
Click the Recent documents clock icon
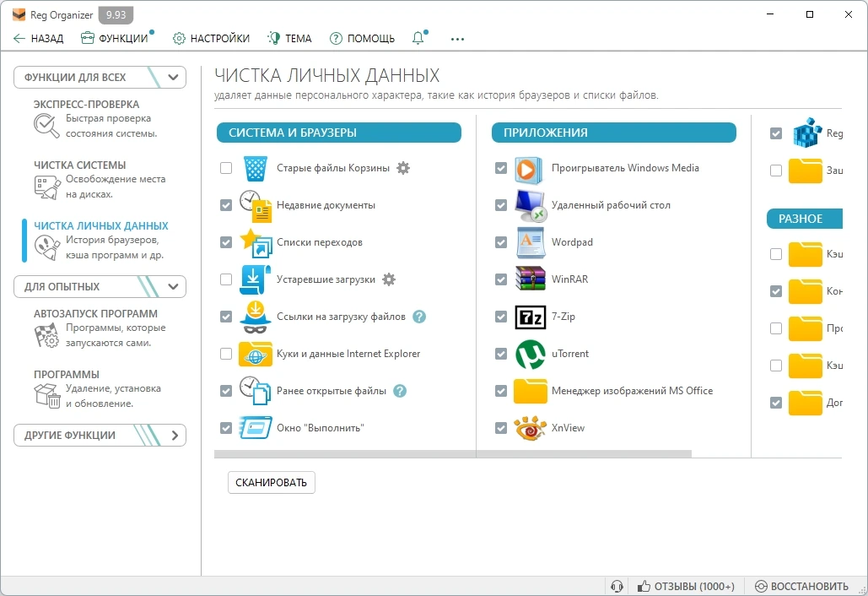(x=256, y=205)
